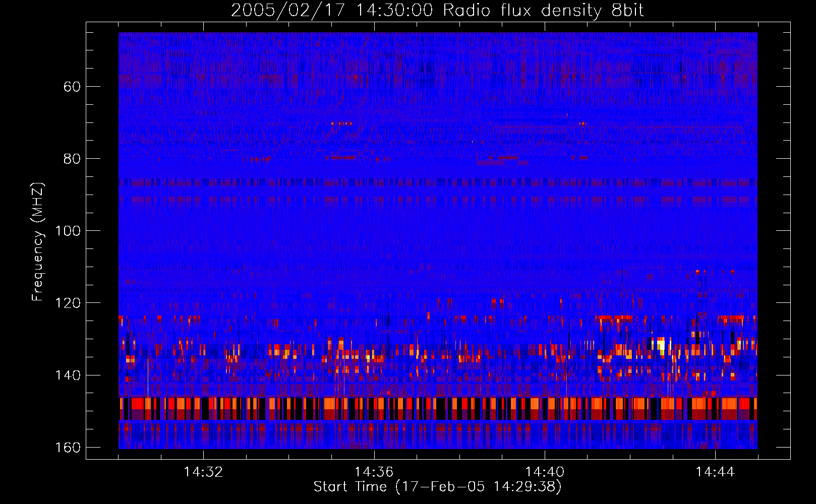Click the red-orange interference band near 150 MHz
816x504 pixels.
[x=438, y=408]
